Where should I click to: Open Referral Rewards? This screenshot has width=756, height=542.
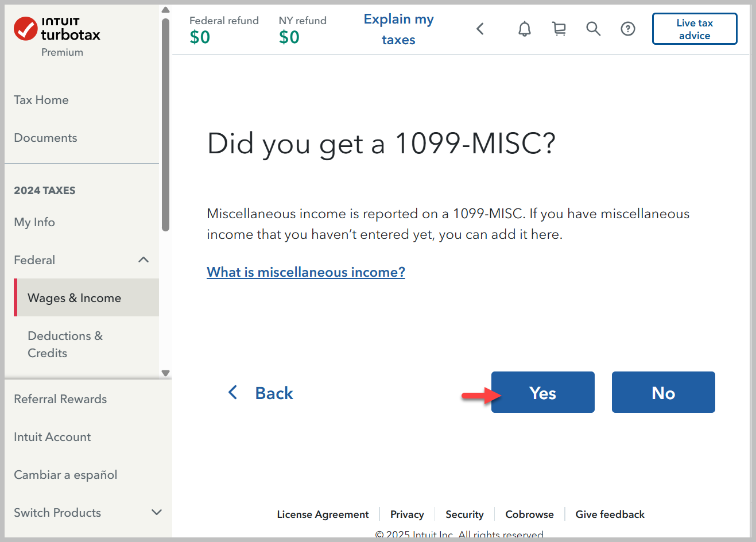click(60, 399)
